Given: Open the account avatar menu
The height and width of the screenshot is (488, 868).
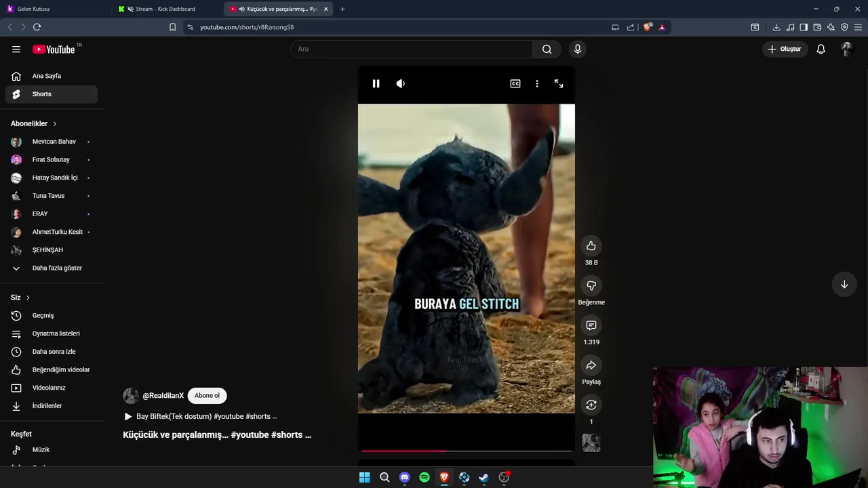Looking at the screenshot, I should pyautogui.click(x=846, y=49).
